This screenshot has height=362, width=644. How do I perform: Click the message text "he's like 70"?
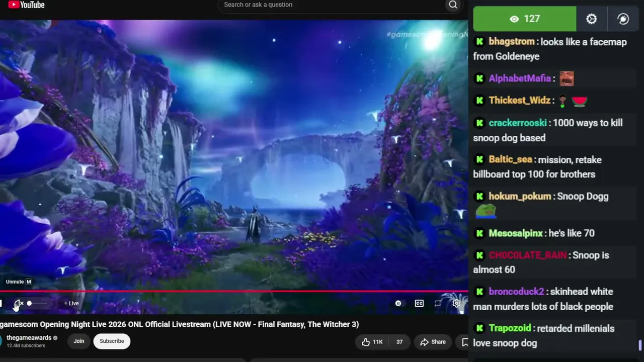point(572,233)
